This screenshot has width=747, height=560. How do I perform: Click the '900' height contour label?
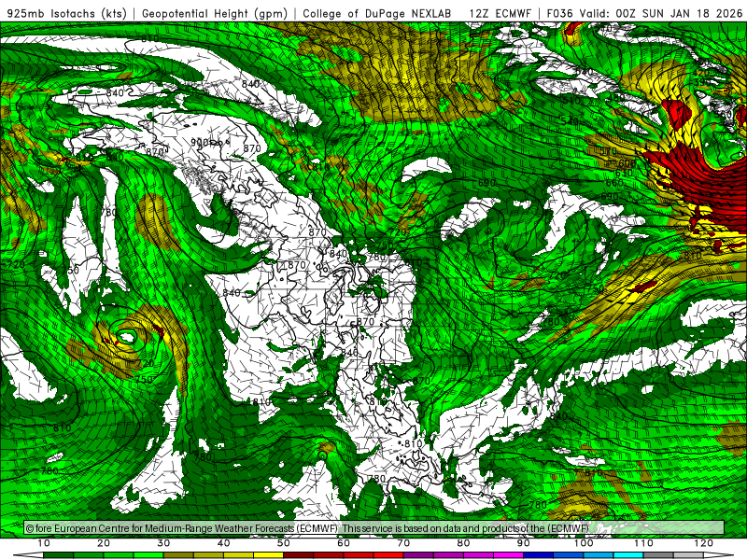click(199, 142)
